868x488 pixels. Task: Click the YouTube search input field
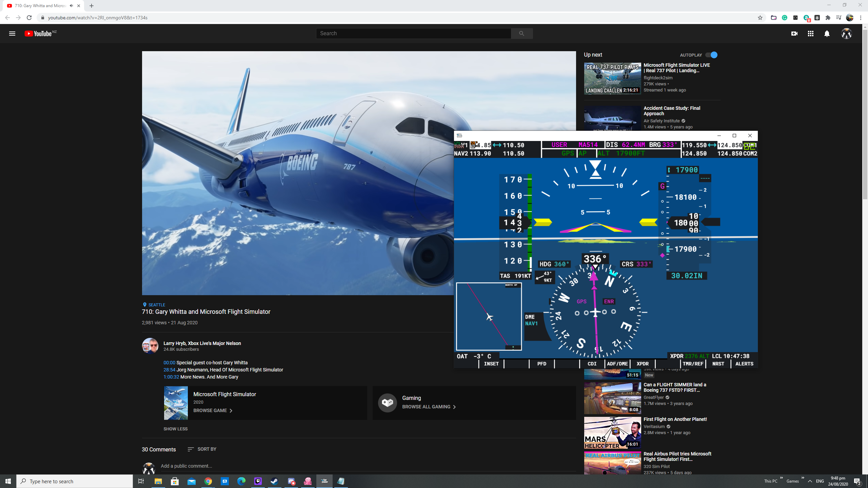[414, 33]
